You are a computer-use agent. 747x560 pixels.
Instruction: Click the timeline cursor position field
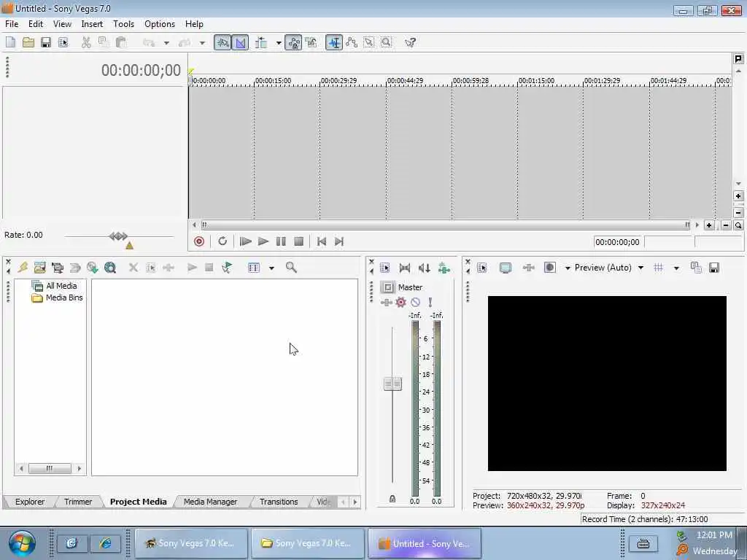618,242
